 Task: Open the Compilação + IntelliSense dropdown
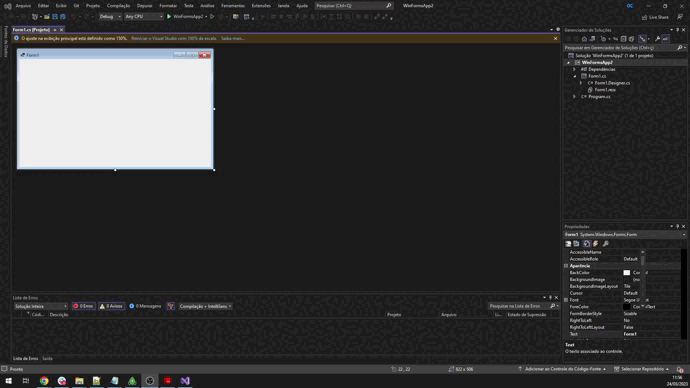pyautogui.click(x=206, y=306)
